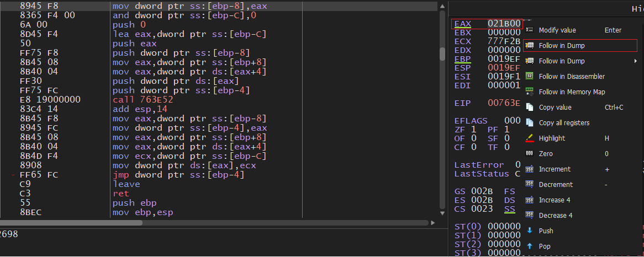Select the OF flag value
644x257 pixels.
(x=473, y=138)
